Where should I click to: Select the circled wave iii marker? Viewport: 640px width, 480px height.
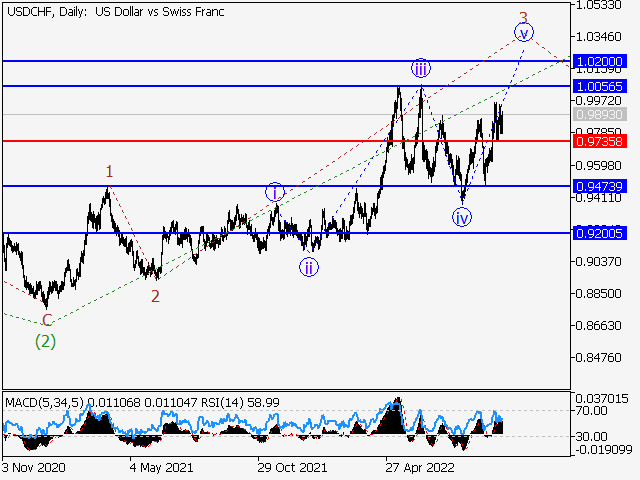(421, 69)
